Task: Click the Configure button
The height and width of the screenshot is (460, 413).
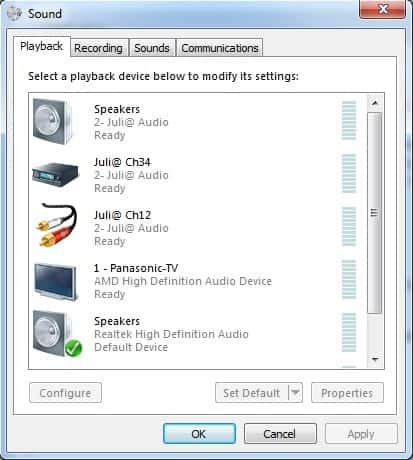Action: 65,393
